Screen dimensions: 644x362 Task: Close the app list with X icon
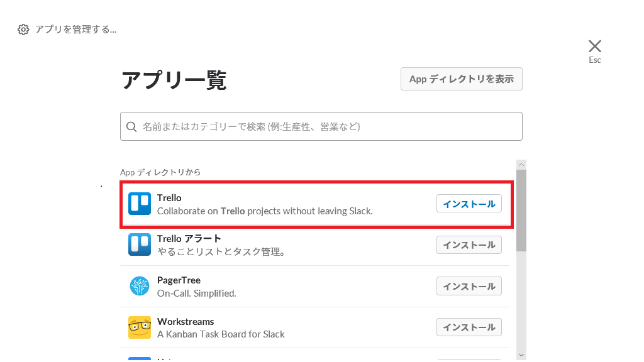(594, 46)
